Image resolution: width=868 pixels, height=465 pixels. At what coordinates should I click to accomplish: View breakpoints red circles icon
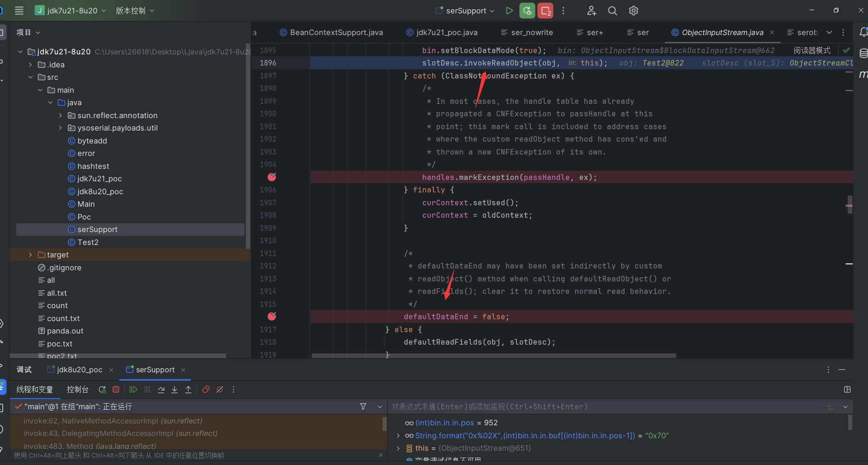[x=206, y=389]
